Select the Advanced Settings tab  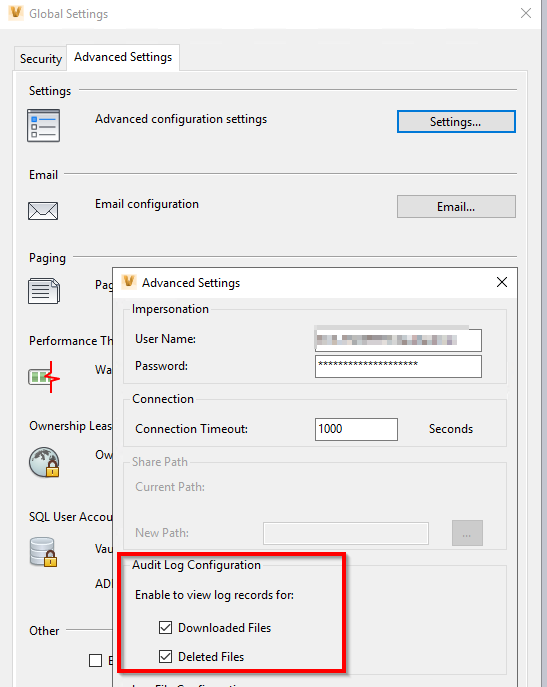pyautogui.click(x=123, y=57)
